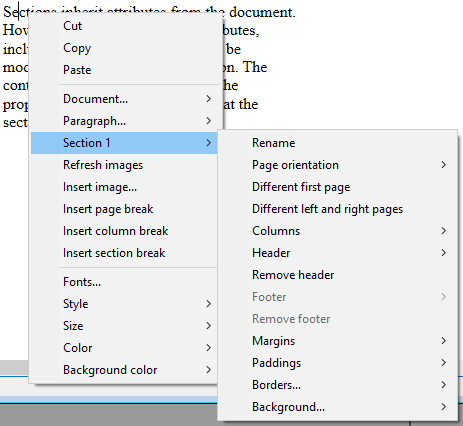This screenshot has width=463, height=426.
Task: Select Copy in the context menu
Action: [124, 48]
